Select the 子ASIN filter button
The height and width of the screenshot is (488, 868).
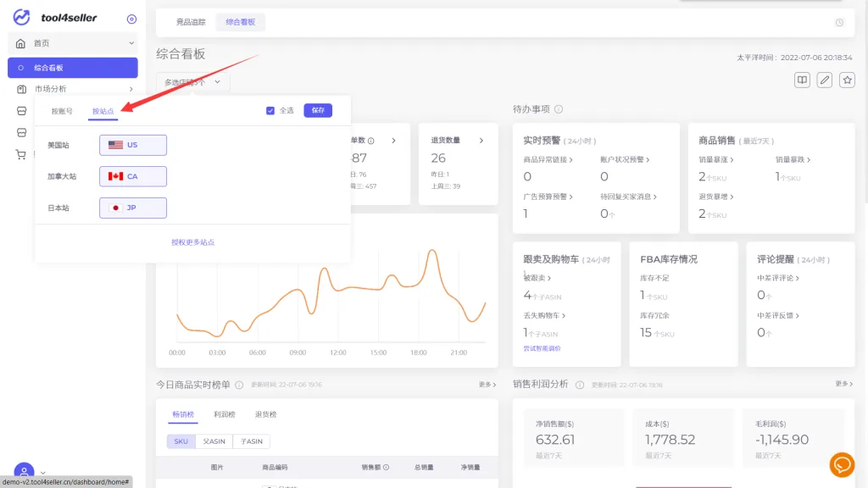251,441
